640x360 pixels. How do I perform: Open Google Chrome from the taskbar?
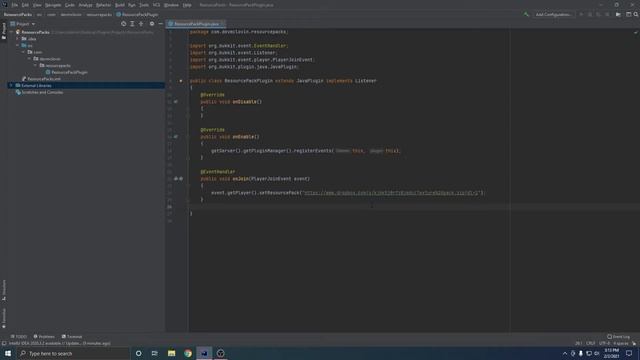click(188, 353)
